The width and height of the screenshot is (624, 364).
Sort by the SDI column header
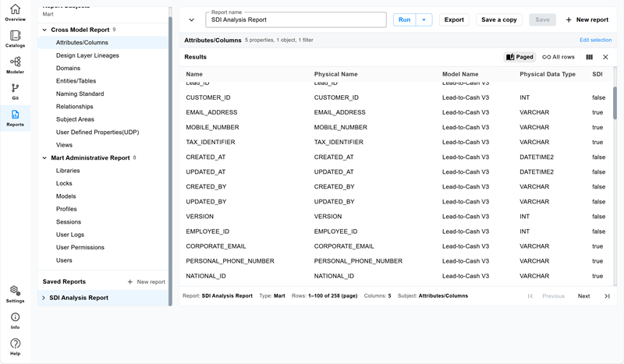click(x=597, y=74)
